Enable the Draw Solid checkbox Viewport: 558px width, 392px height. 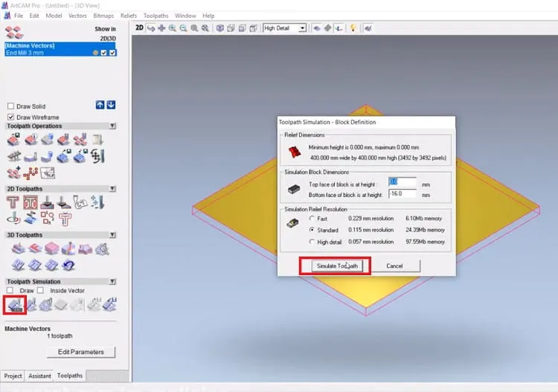tap(10, 106)
